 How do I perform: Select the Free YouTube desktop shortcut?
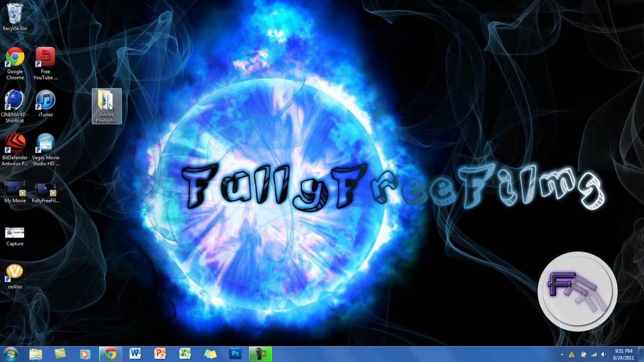click(45, 64)
